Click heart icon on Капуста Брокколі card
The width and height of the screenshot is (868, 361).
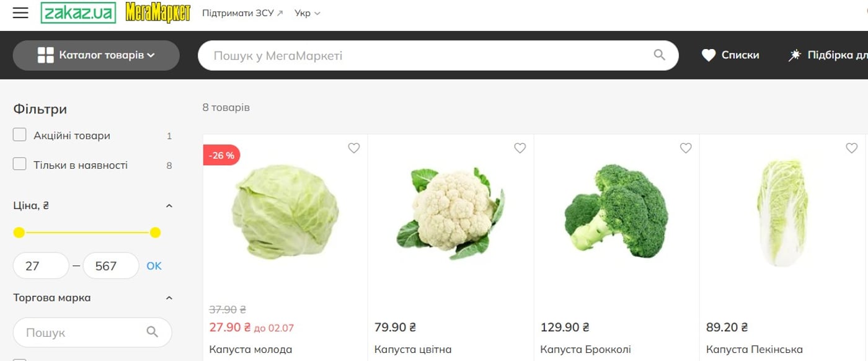[x=686, y=148]
